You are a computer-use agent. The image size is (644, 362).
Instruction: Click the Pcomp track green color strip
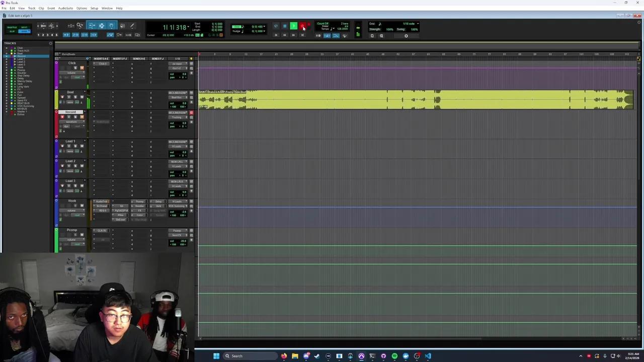(56, 240)
